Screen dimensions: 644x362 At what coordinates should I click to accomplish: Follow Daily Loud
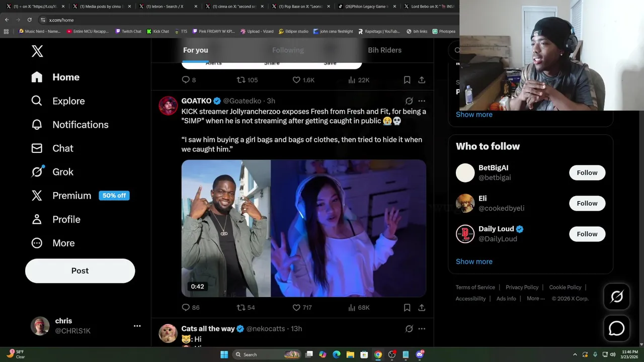587,234
